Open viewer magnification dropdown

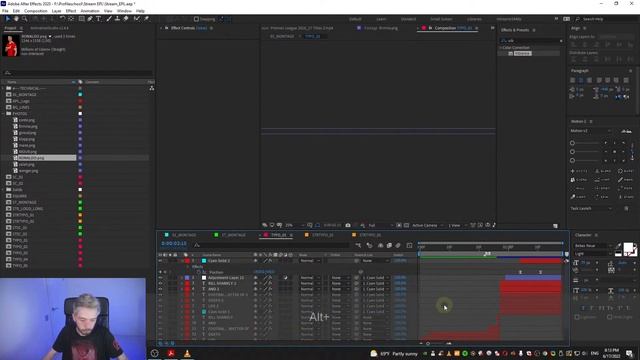click(294, 225)
